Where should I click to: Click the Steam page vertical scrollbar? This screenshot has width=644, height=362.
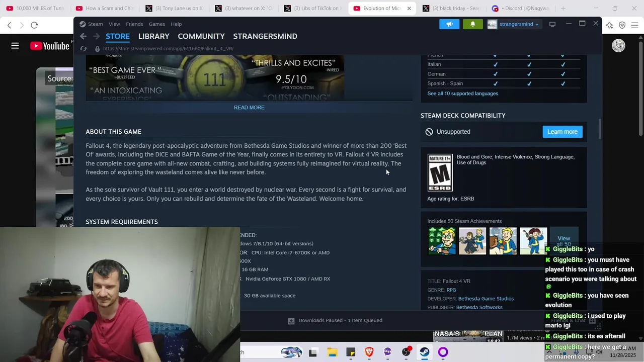pyautogui.click(x=599, y=129)
